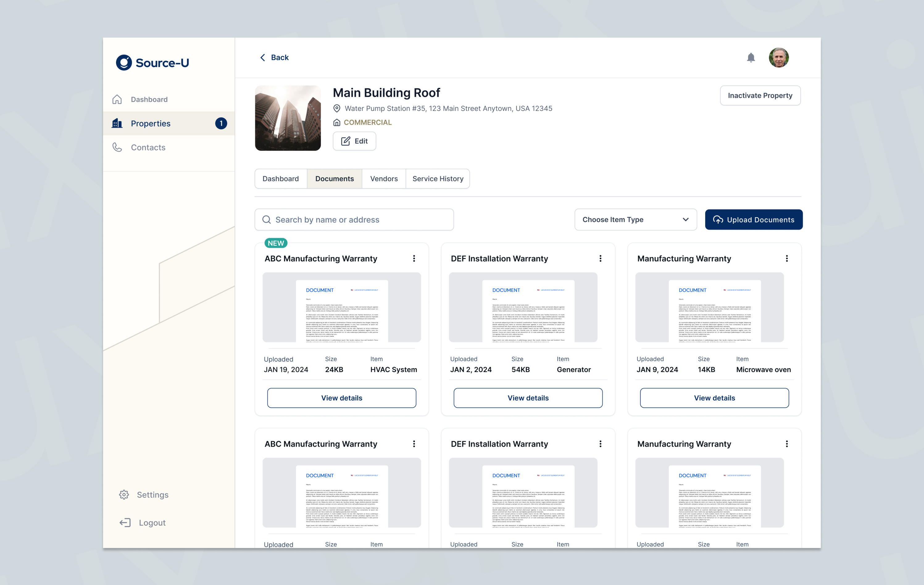The height and width of the screenshot is (585, 924).
Task: Switch to the Service History tab
Action: (438, 178)
